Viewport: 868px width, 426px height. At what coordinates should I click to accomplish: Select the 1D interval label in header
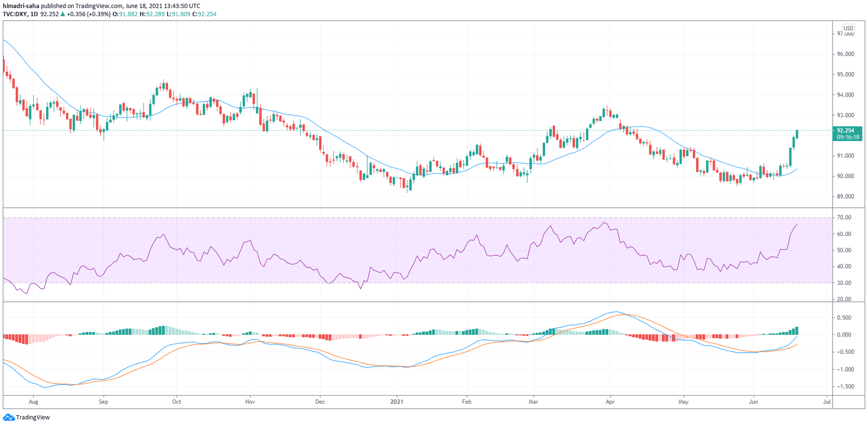coord(34,14)
